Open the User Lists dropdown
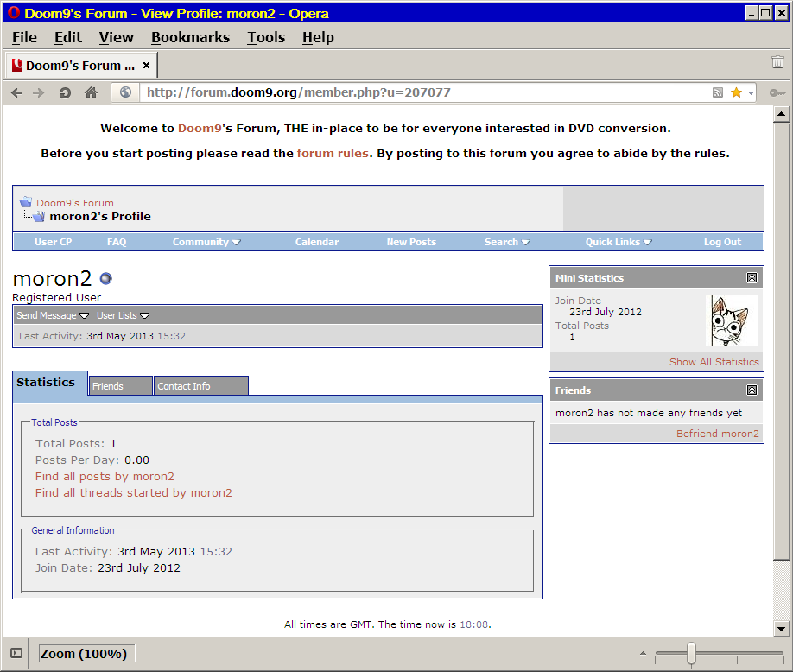Screen dimensions: 793x672 click(123, 315)
